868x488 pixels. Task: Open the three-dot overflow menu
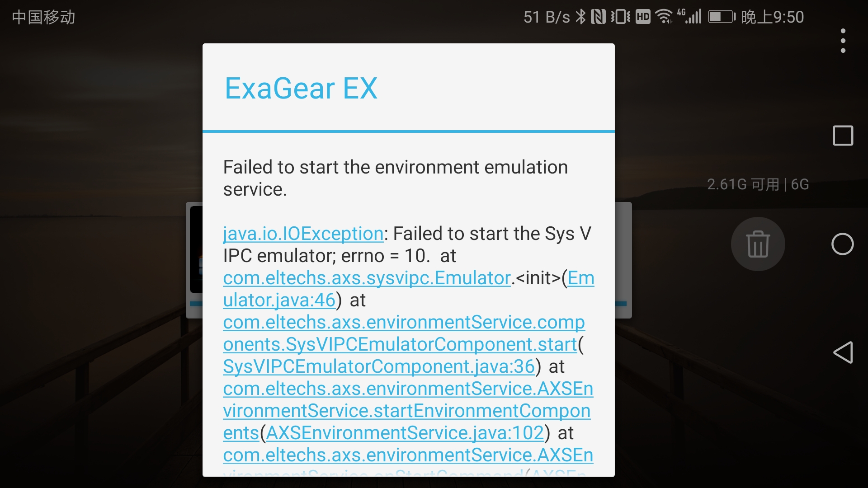coord(843,41)
